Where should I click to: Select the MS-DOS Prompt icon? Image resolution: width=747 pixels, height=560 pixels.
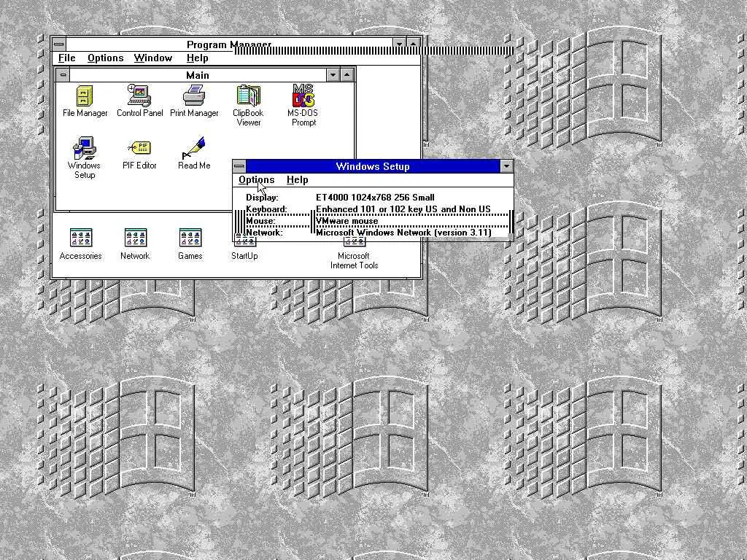pyautogui.click(x=303, y=105)
